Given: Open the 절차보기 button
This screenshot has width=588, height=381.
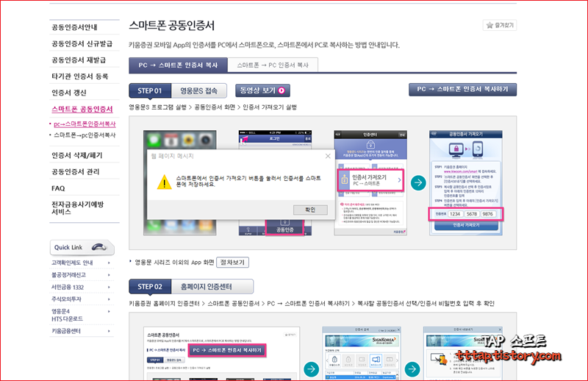Looking at the screenshot, I should (x=232, y=262).
